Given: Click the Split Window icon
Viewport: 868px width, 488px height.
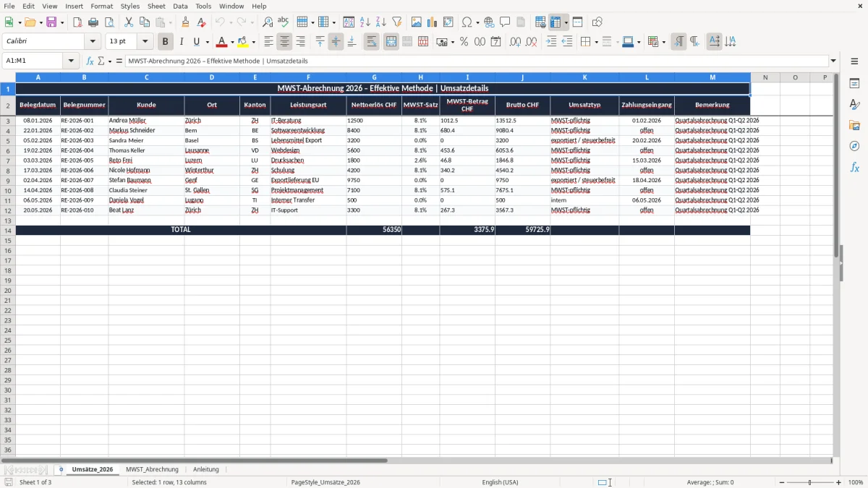Looking at the screenshot, I should pyautogui.click(x=577, y=22).
